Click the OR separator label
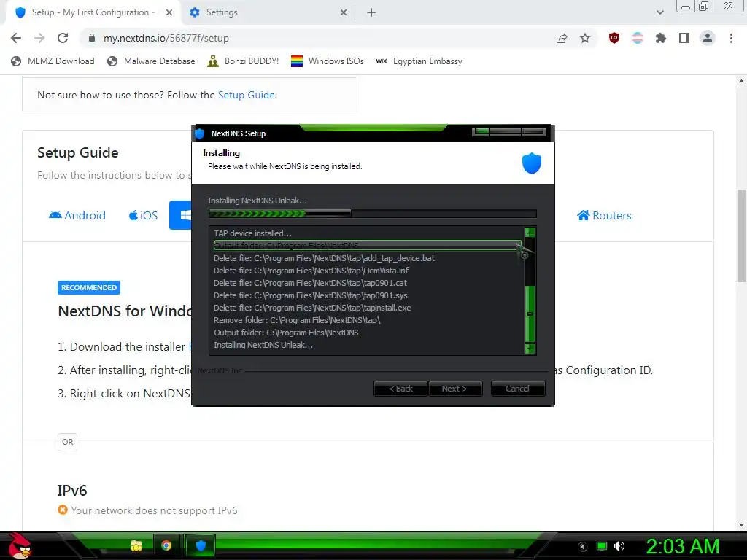 click(68, 442)
